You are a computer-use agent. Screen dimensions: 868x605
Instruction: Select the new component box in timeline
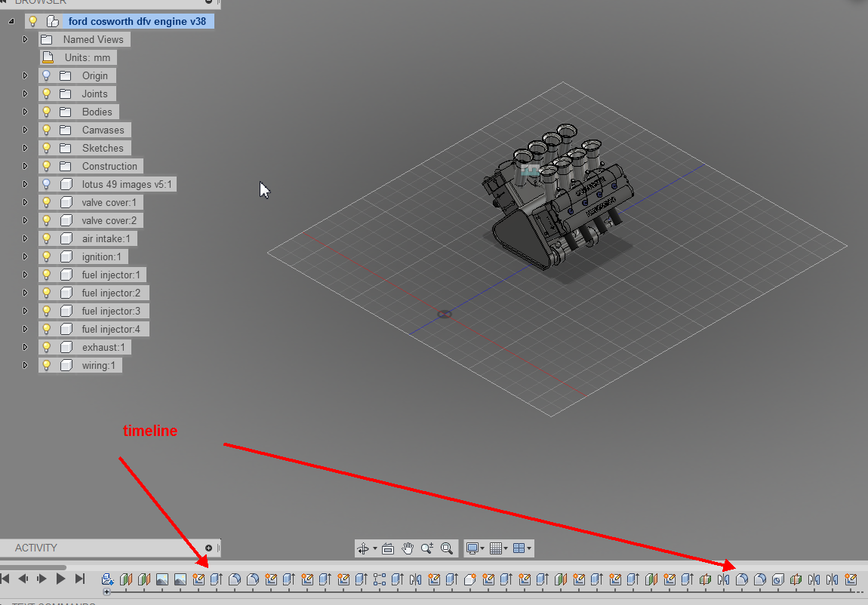pyautogui.click(x=470, y=579)
